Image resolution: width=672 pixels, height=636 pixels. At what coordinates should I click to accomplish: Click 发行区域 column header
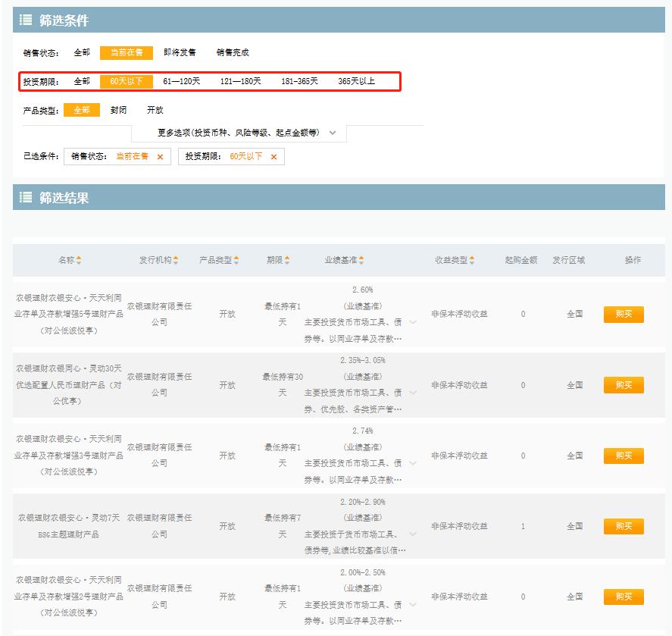point(569,260)
